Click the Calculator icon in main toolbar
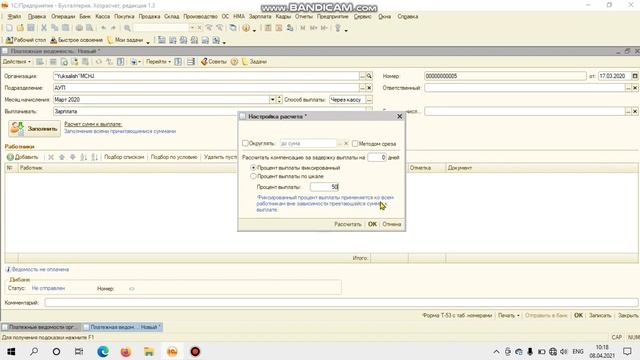This screenshot has height=360, width=640. tap(268, 28)
